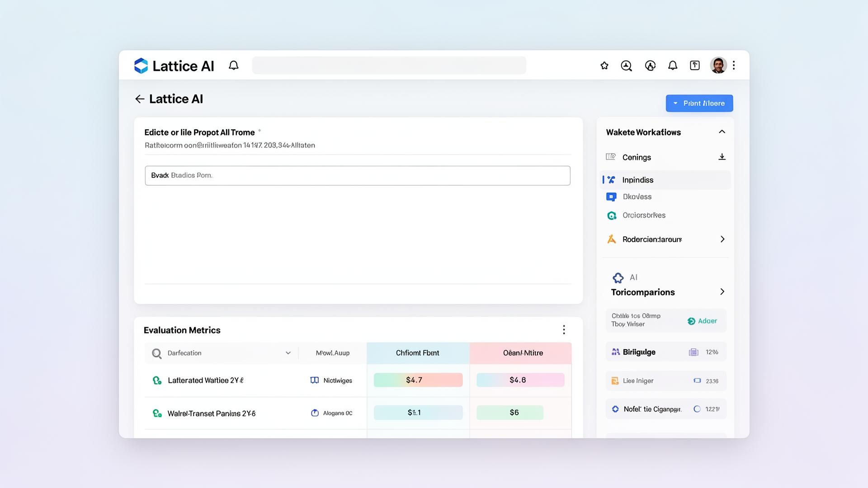Click the Lattice AI logo icon
This screenshot has width=868, height=488.
141,66
